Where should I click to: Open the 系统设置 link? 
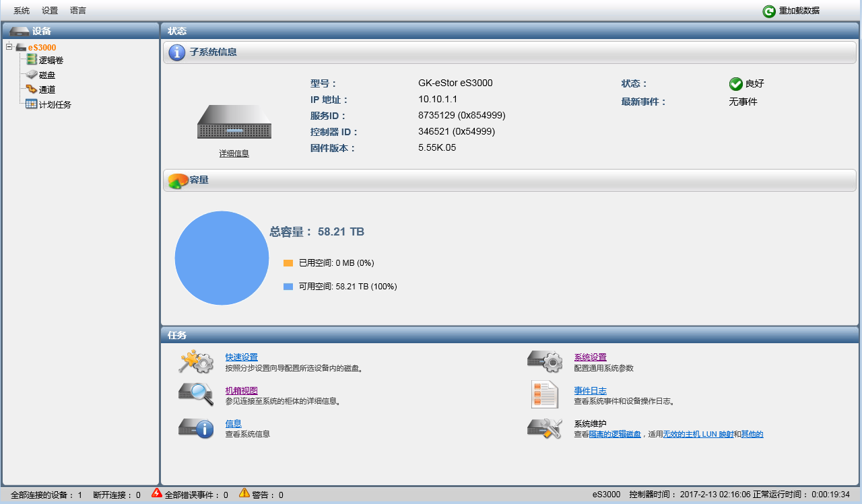(x=590, y=357)
